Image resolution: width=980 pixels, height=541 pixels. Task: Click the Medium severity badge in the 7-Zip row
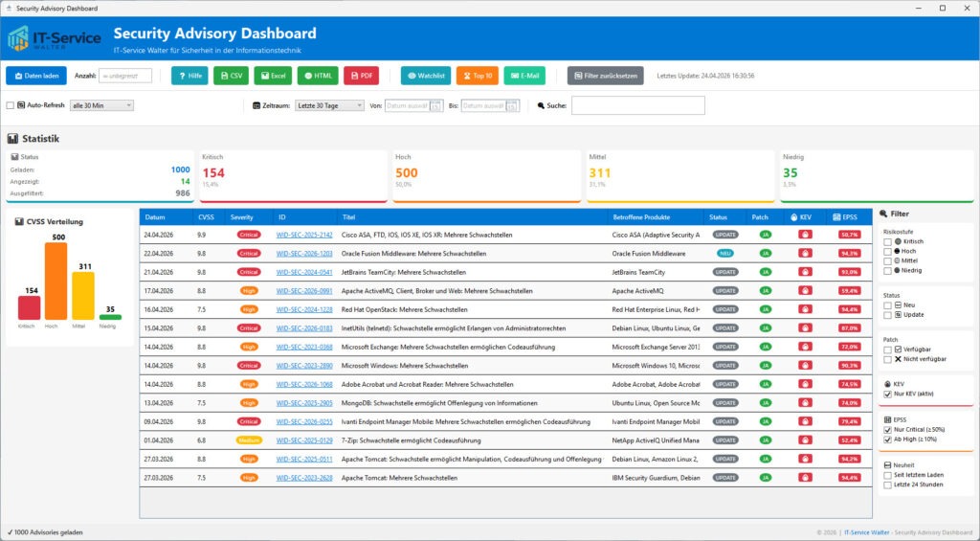pyautogui.click(x=249, y=440)
